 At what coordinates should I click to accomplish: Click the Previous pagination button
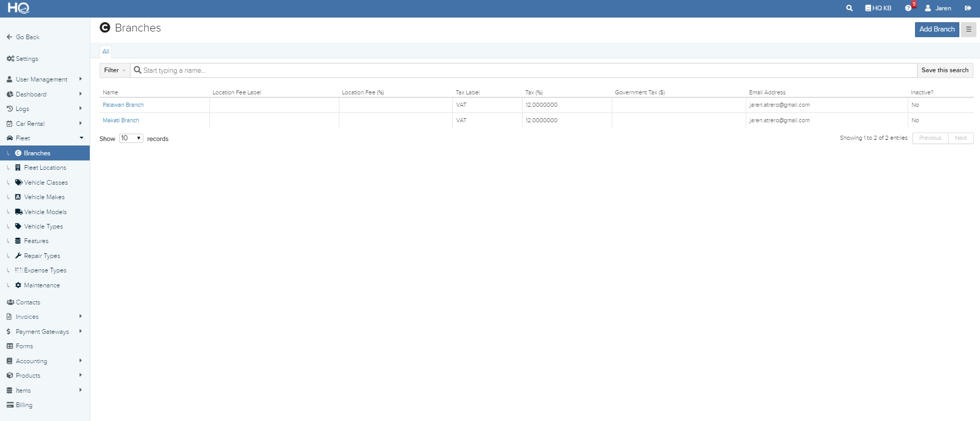(x=930, y=138)
